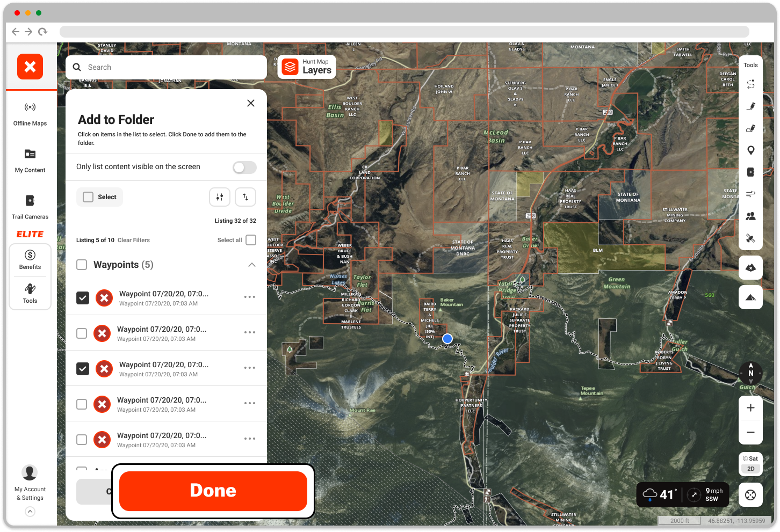Image resolution: width=780 pixels, height=532 pixels.
Task: Select the satellite tracker tool
Action: pos(750,238)
